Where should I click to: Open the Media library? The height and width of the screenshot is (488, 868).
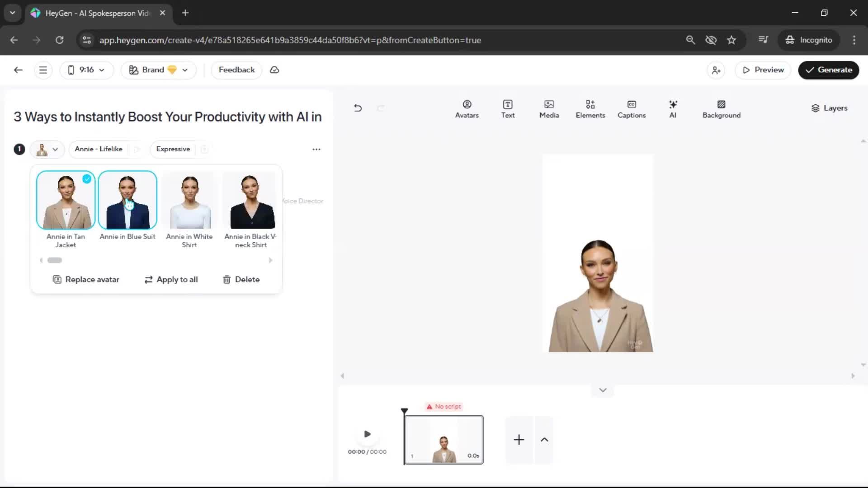tap(549, 109)
